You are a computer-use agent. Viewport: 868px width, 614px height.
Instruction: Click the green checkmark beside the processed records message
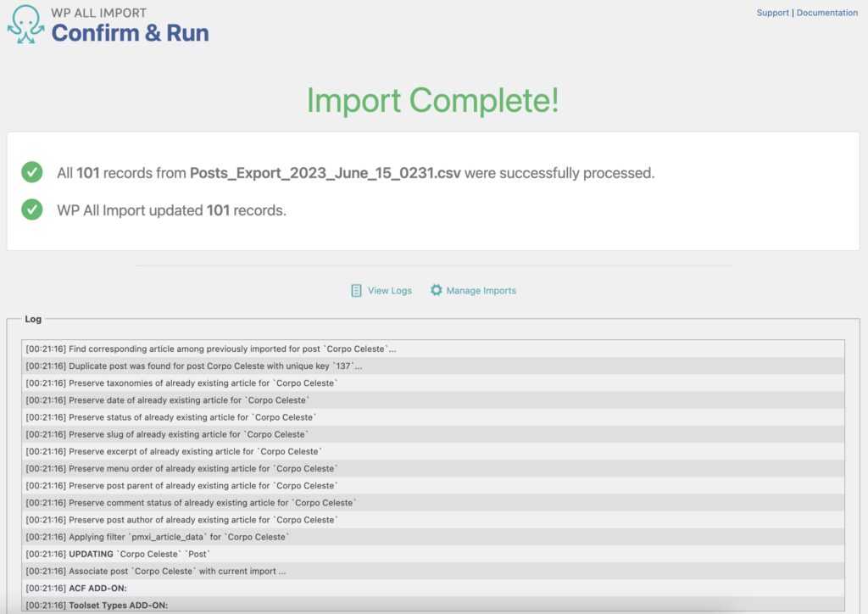[x=31, y=172]
